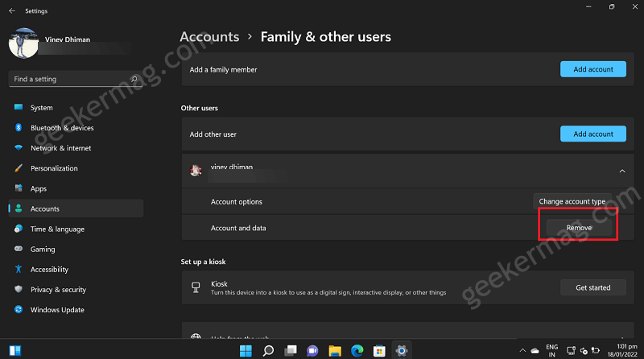Image resolution: width=644 pixels, height=359 pixels.
Task: Open Accessibility settings
Action: pyautogui.click(x=76, y=270)
